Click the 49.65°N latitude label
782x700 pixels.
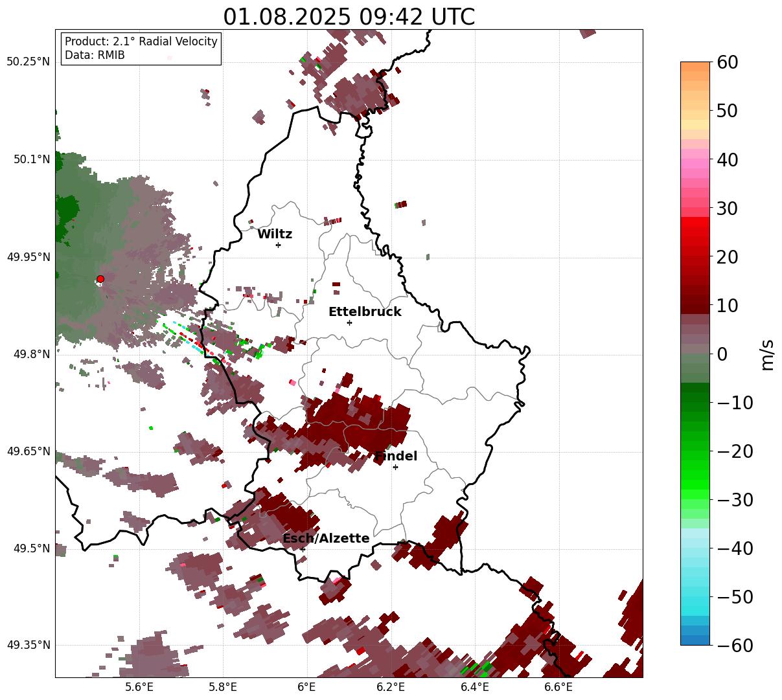point(28,451)
